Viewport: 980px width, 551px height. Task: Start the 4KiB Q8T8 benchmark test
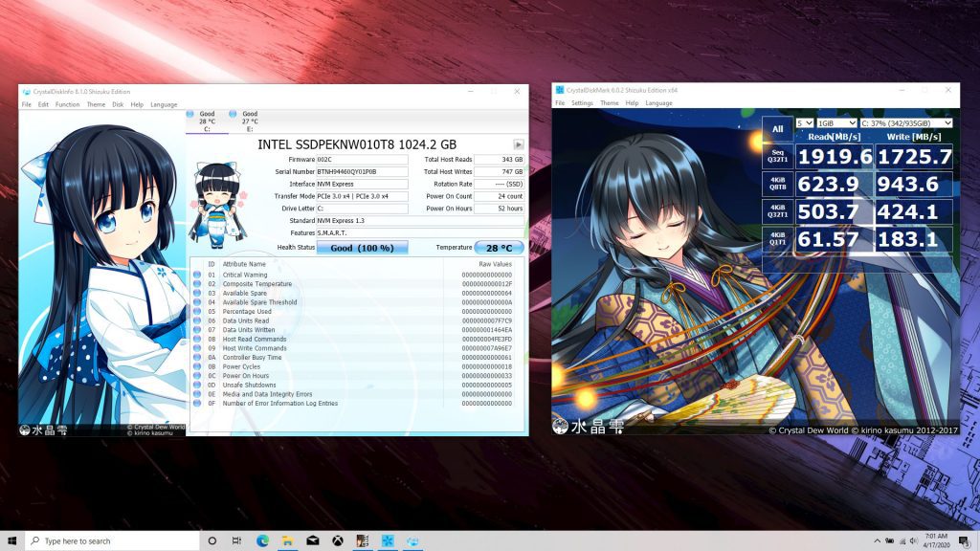[777, 183]
